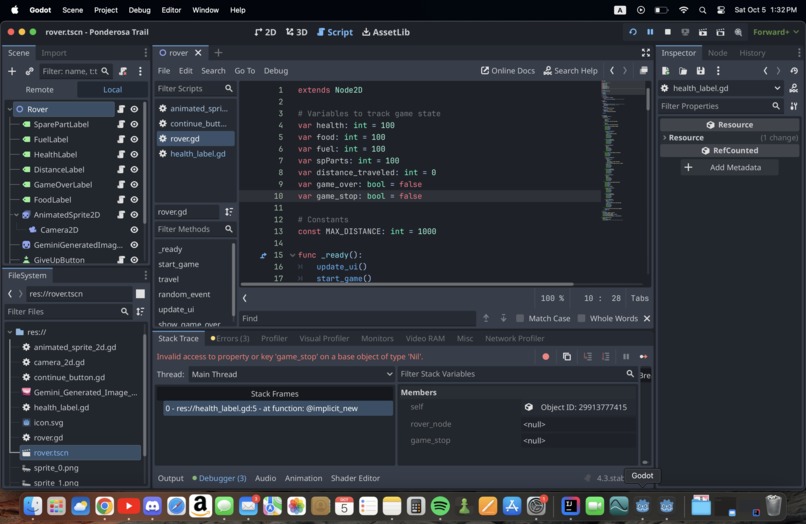Copy the debugger error message
806x524 pixels.
566,356
